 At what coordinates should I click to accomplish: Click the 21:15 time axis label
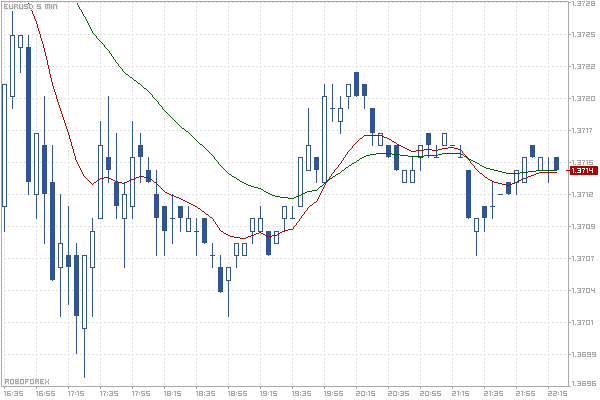pyautogui.click(x=461, y=393)
